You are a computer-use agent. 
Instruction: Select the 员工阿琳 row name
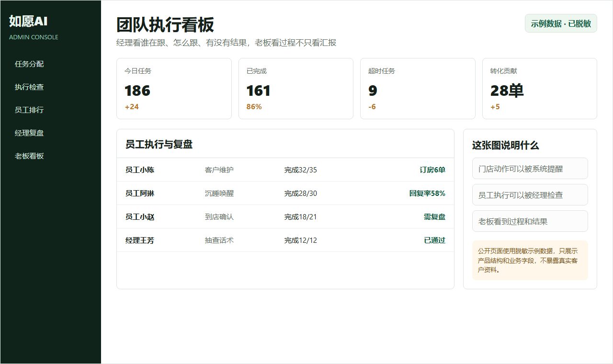(140, 193)
